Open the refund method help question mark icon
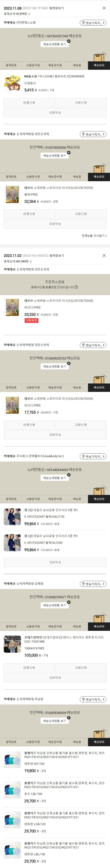This screenshot has width=110, height=868. (76, 287)
